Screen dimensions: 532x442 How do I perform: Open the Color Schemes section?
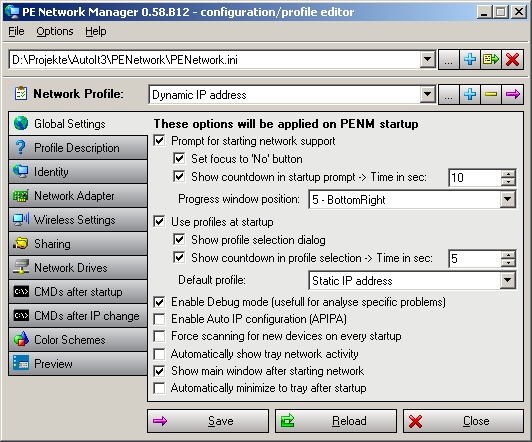78,340
